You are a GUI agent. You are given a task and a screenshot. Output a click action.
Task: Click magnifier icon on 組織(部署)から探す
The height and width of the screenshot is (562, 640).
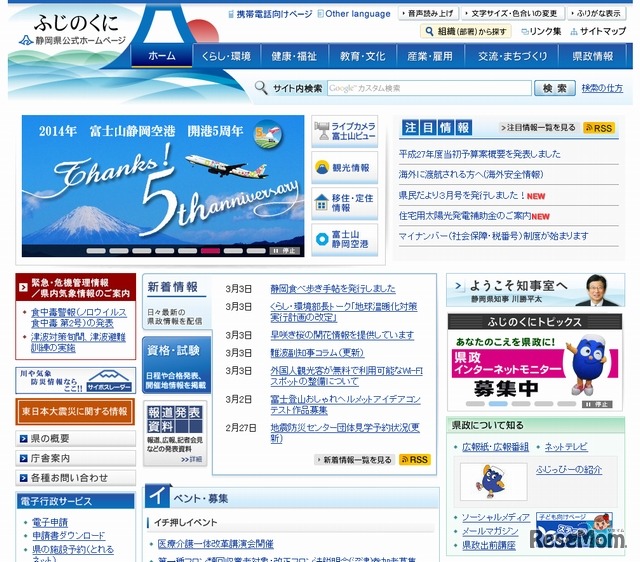429,31
